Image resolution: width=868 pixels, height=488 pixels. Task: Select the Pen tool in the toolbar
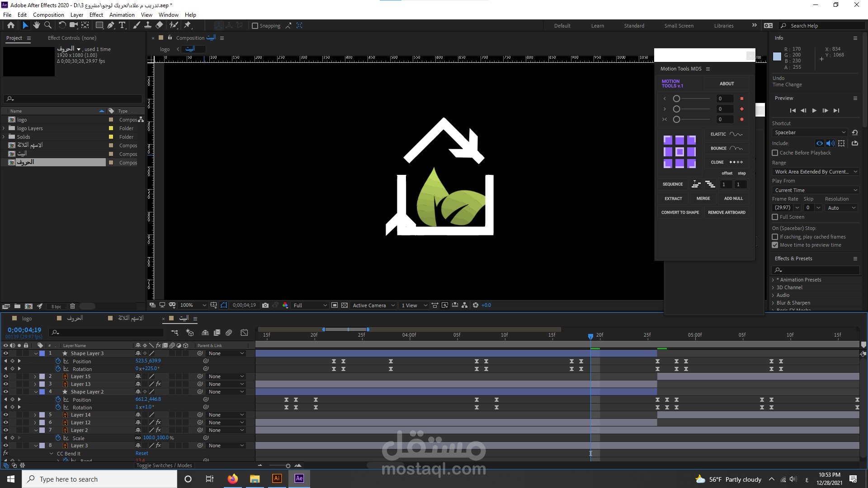tap(111, 25)
